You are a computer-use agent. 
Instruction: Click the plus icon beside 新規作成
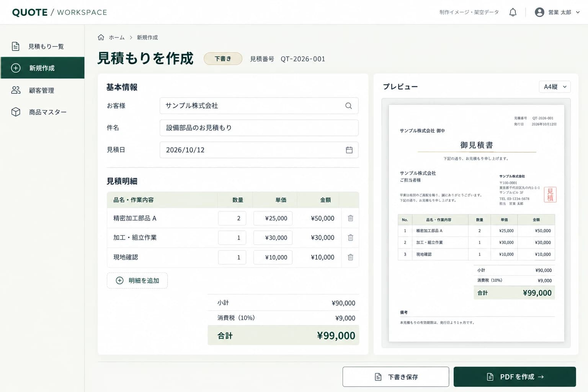click(16, 68)
